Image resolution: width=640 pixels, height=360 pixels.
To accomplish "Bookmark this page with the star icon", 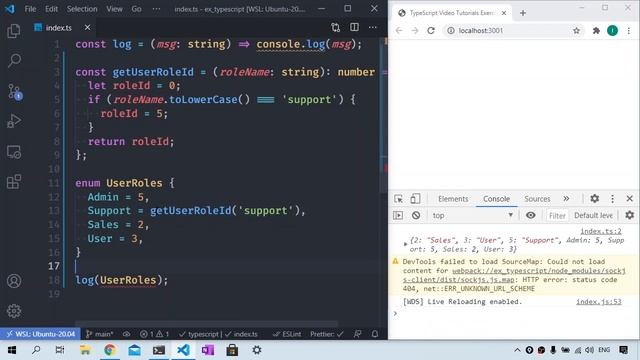I will [576, 31].
